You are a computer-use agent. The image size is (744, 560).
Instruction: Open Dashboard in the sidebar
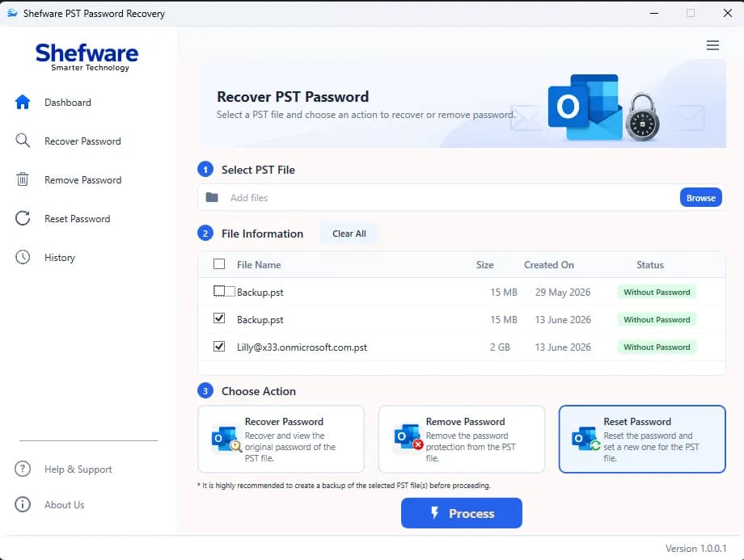[67, 103]
